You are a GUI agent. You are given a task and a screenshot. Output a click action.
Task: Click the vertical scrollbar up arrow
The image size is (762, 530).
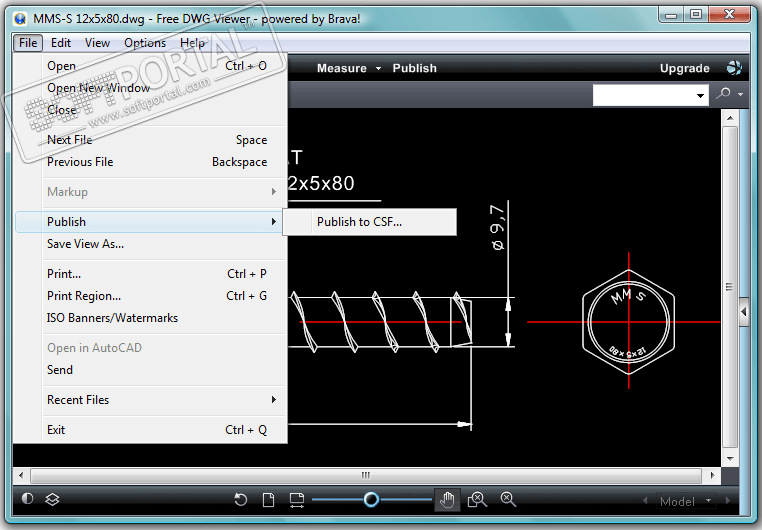730,118
